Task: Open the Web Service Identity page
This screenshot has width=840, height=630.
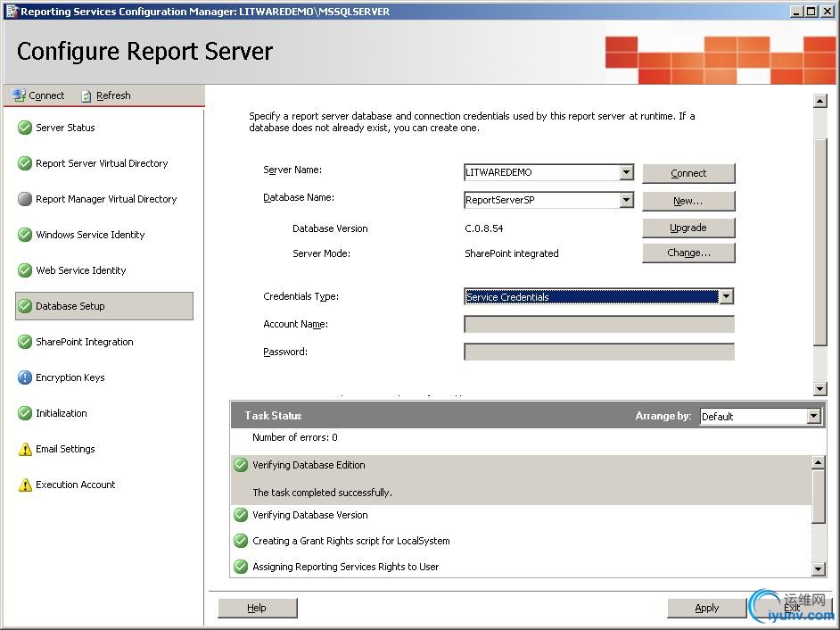Action: tap(80, 270)
